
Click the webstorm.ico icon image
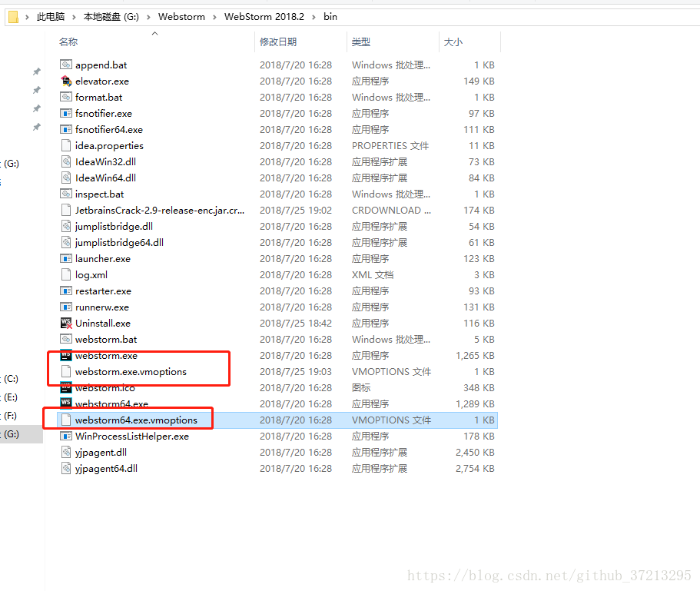pyautogui.click(x=66, y=387)
